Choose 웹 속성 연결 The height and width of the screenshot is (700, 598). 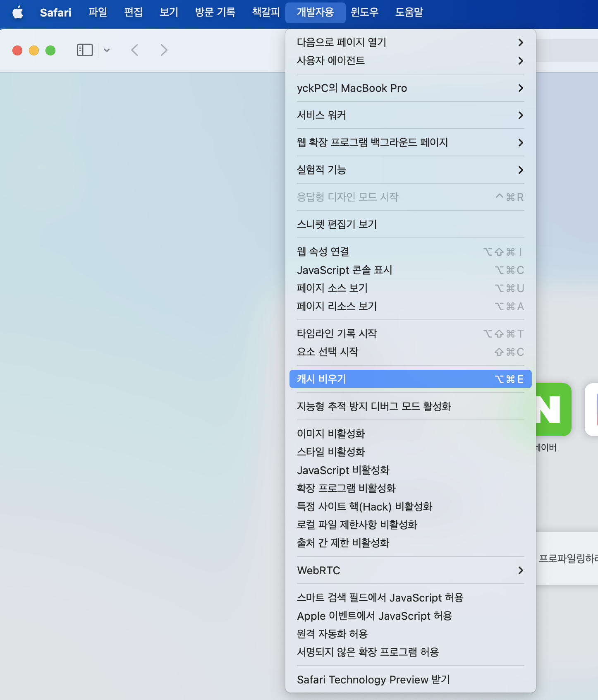(410, 252)
